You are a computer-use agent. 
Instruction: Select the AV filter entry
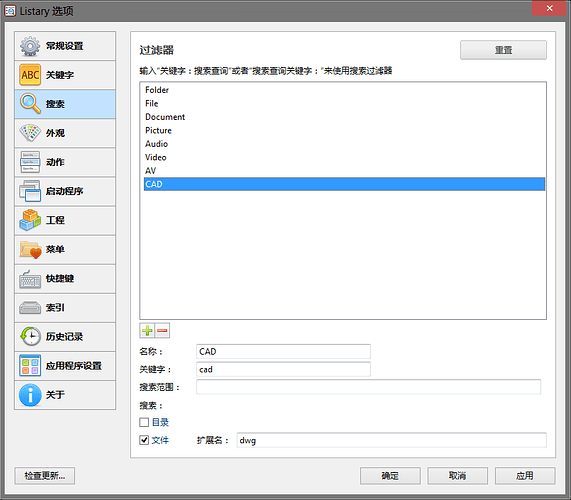click(344, 171)
